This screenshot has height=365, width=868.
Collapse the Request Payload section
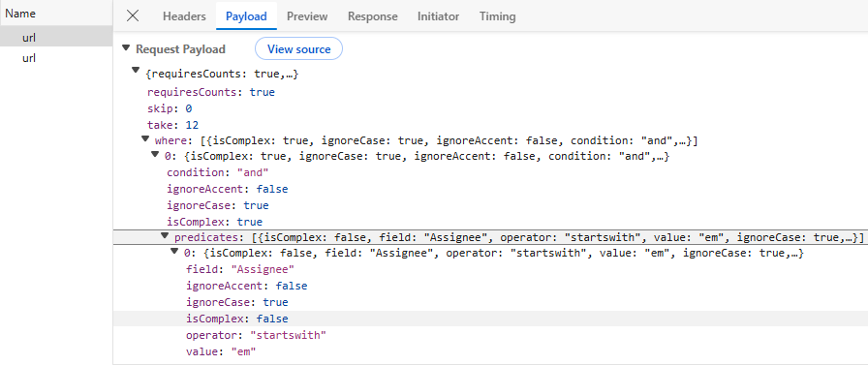pyautogui.click(x=126, y=48)
